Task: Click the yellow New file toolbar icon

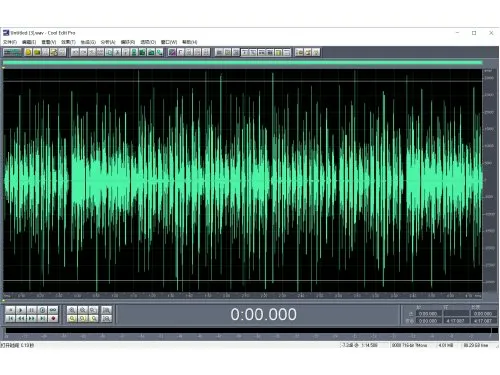Action: (29, 52)
